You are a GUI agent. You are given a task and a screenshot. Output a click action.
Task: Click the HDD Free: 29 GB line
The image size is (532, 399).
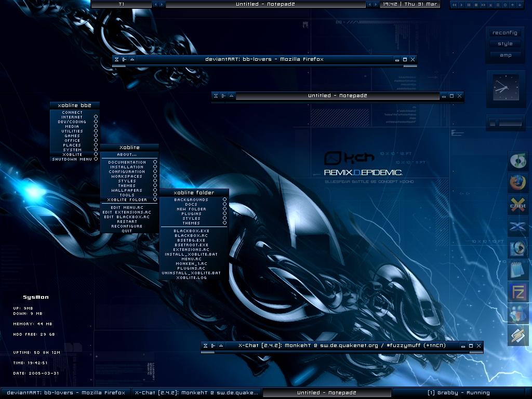(x=34, y=334)
